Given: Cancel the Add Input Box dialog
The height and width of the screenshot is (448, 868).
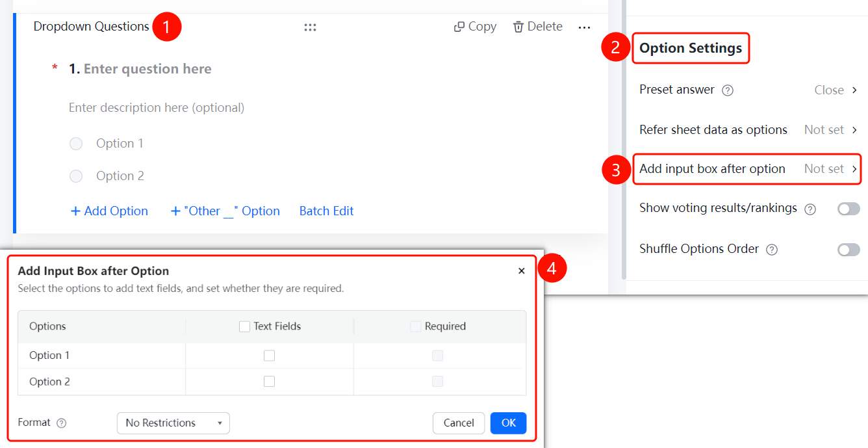Looking at the screenshot, I should 459,423.
